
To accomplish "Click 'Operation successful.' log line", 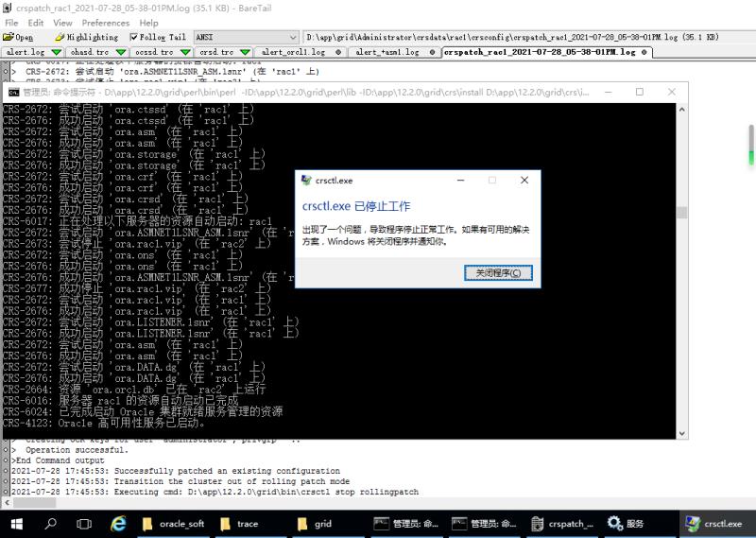I will click(x=77, y=450).
